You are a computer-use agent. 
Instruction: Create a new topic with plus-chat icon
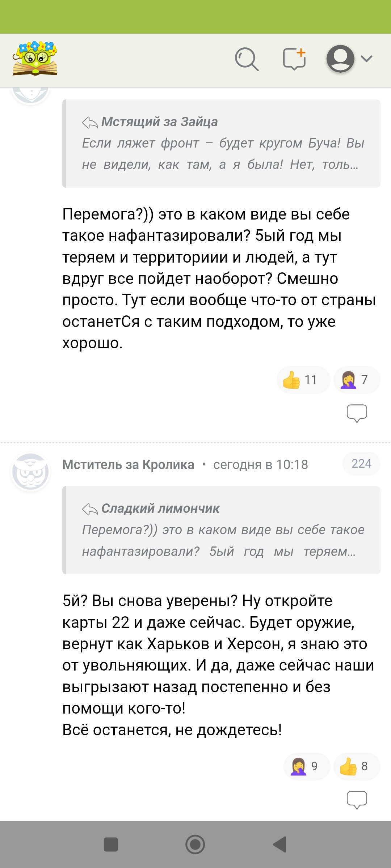click(x=294, y=59)
